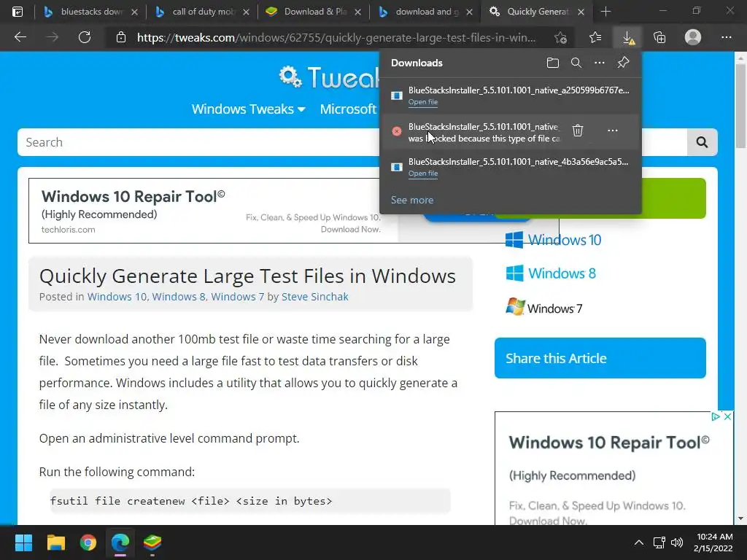Open the Windows 7 category link in sidebar
Screen dimensions: 747x560
tap(544, 308)
